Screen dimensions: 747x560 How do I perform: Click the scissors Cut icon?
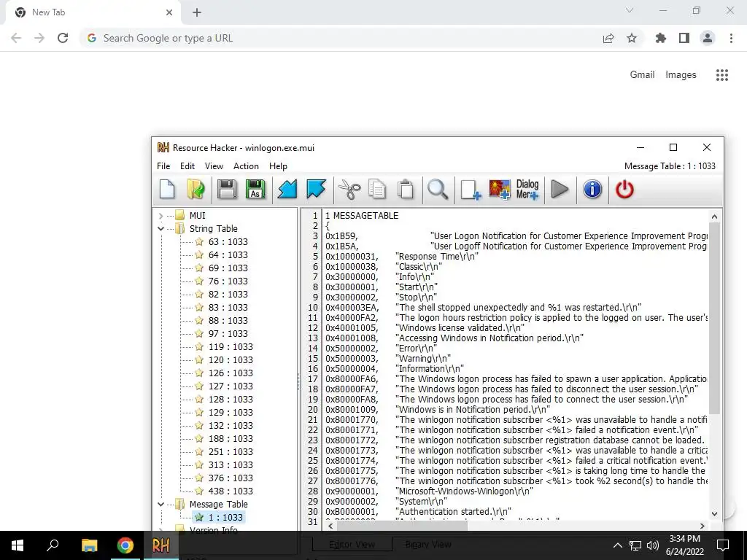tap(349, 190)
